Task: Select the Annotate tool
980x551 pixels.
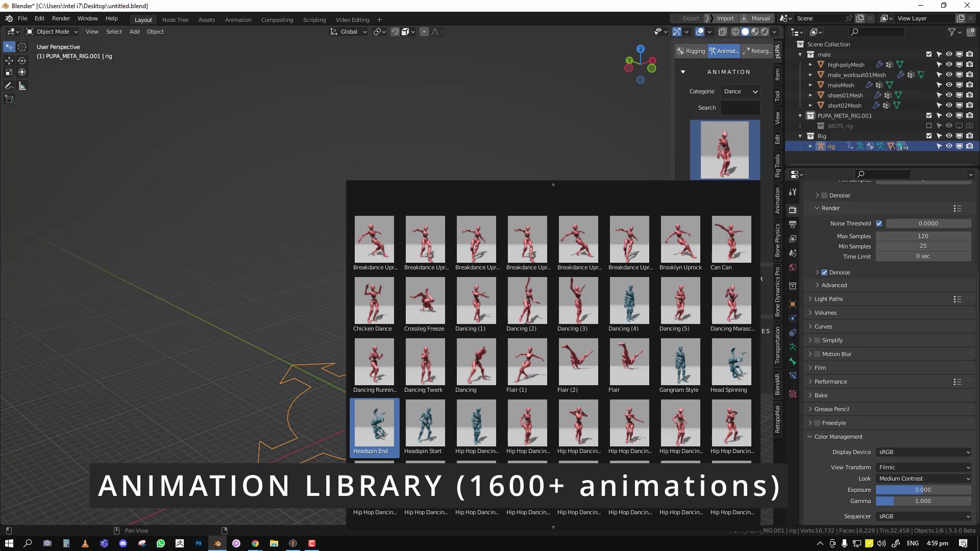Action: tap(9, 86)
